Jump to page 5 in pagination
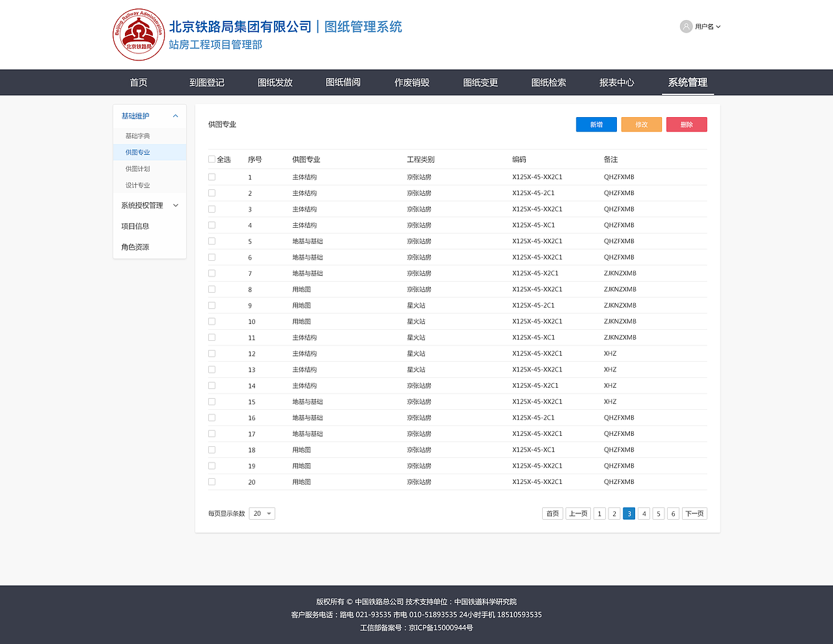Viewport: 833px width, 644px height. point(658,513)
